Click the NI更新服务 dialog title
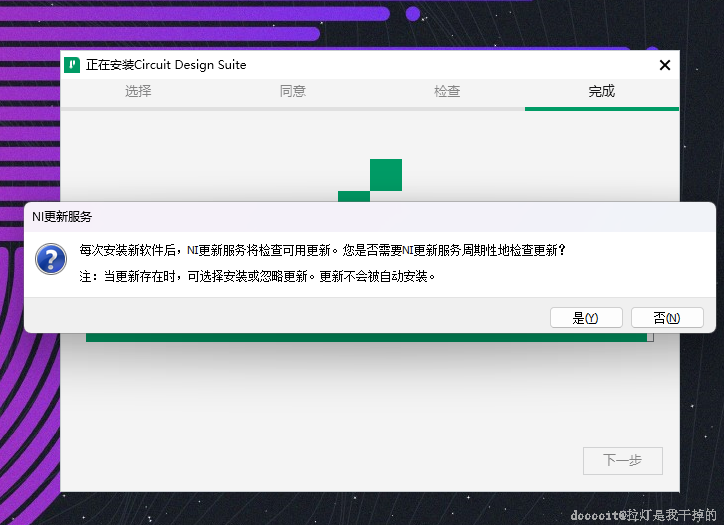Image resolution: width=724 pixels, height=525 pixels. click(62, 217)
